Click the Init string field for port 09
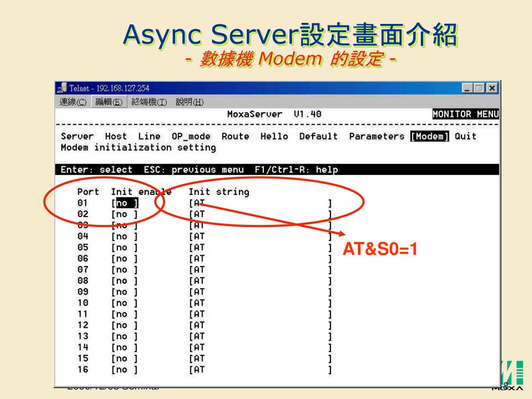This screenshot has height=399, width=532. pyautogui.click(x=260, y=292)
